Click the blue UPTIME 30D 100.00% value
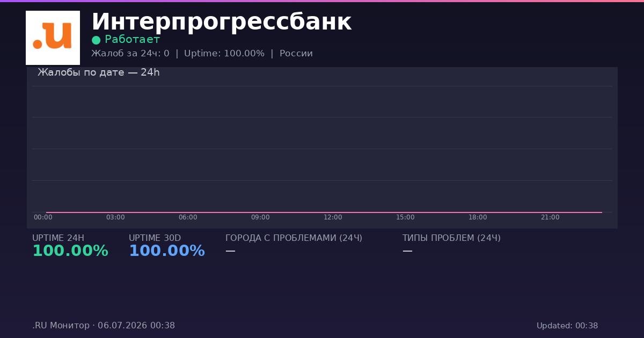Screen dimensions: 644x338 [x=167, y=251]
